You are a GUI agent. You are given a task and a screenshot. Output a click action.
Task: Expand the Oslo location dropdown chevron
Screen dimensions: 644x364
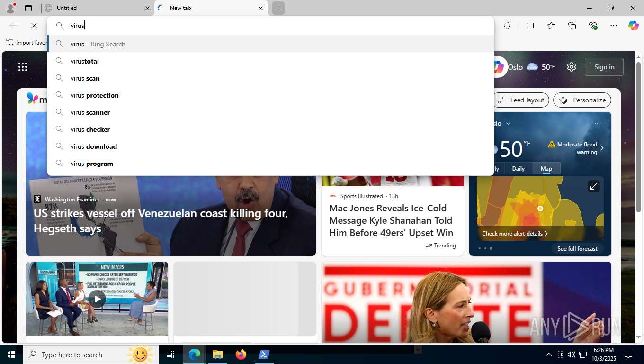508,123
